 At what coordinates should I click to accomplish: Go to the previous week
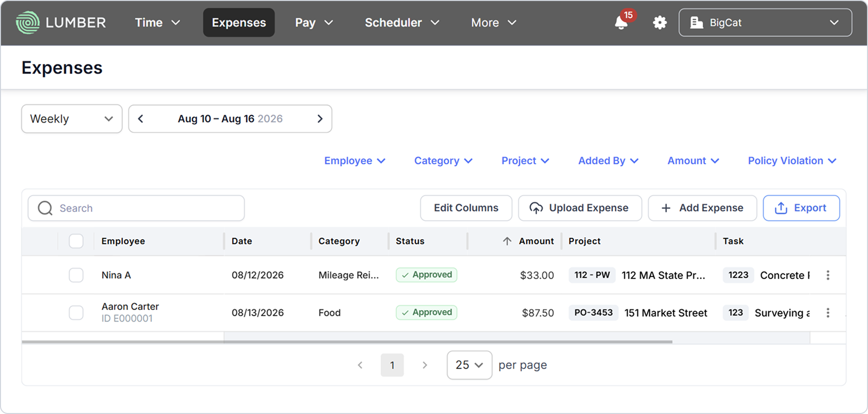141,119
